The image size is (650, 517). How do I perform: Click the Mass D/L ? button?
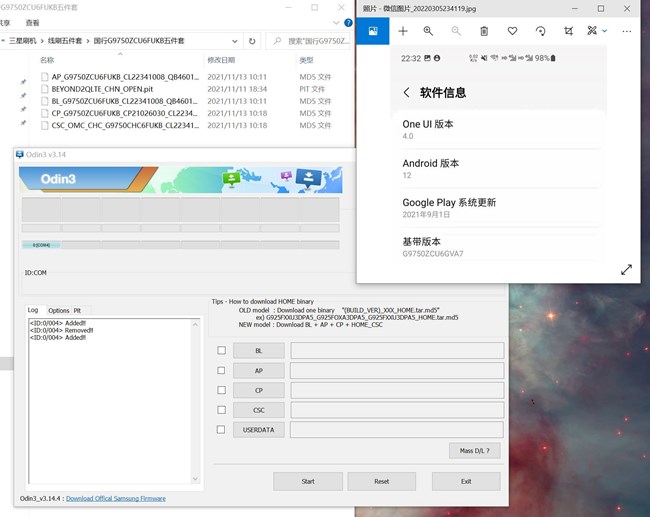click(x=475, y=451)
